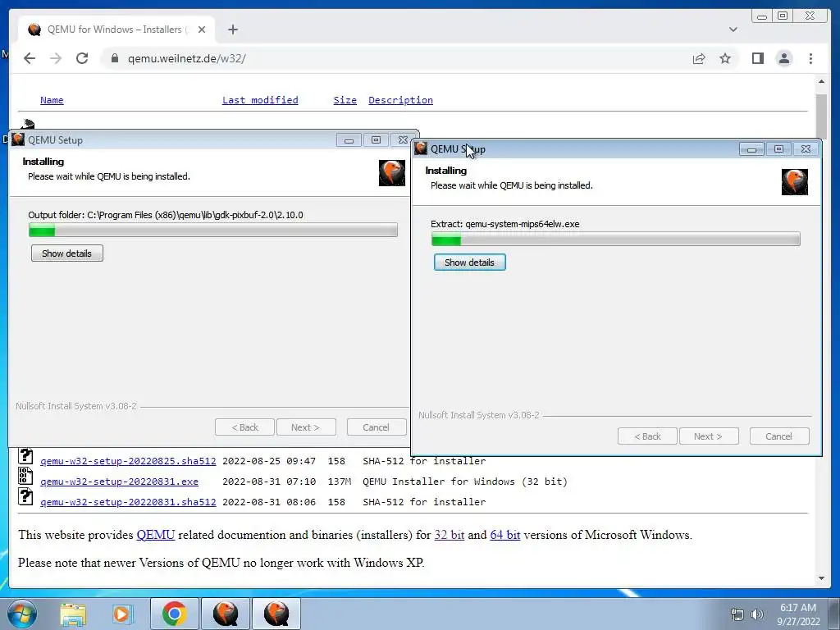
Task: Click the QEMU logo in right setup header
Action: (795, 182)
